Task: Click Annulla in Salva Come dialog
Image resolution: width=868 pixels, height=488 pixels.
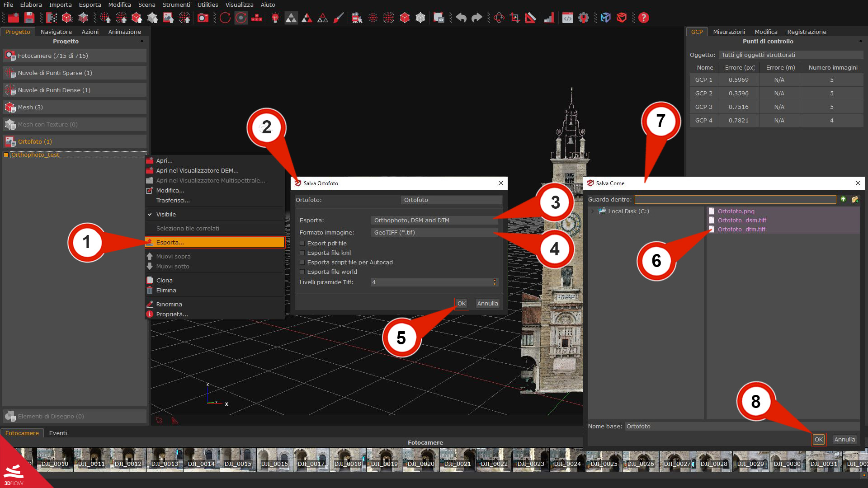Action: (x=844, y=439)
